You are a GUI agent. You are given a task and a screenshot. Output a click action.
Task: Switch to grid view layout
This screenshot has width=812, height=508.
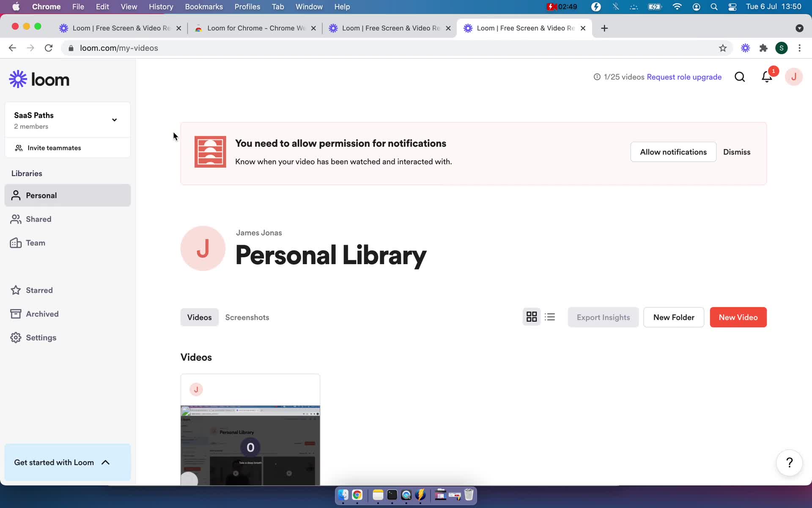pyautogui.click(x=532, y=317)
